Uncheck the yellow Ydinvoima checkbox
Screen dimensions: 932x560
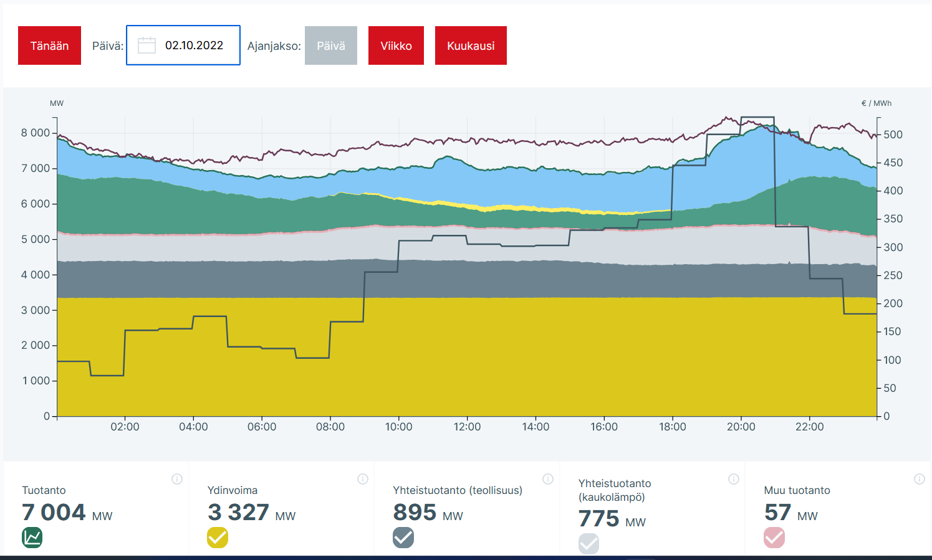click(x=218, y=537)
